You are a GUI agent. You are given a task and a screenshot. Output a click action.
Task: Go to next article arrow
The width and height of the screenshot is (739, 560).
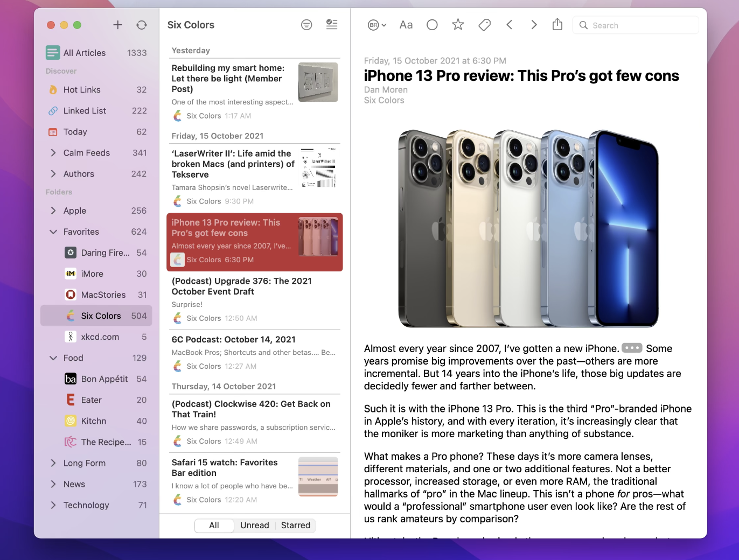point(533,25)
